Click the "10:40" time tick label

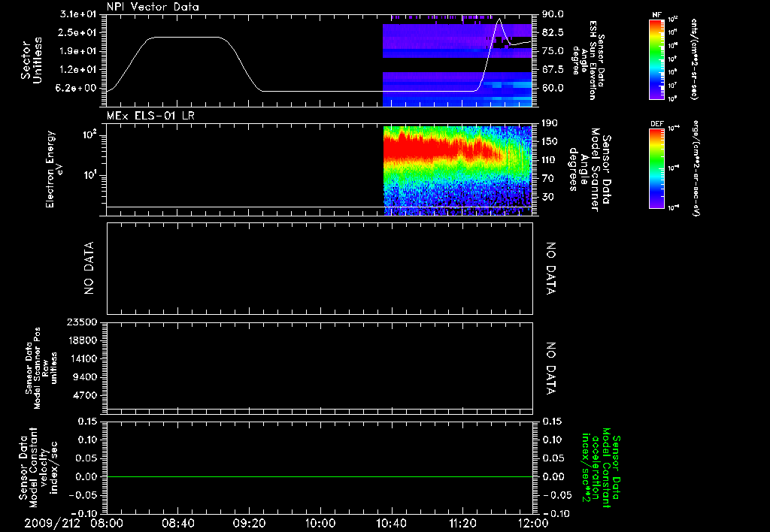click(391, 523)
